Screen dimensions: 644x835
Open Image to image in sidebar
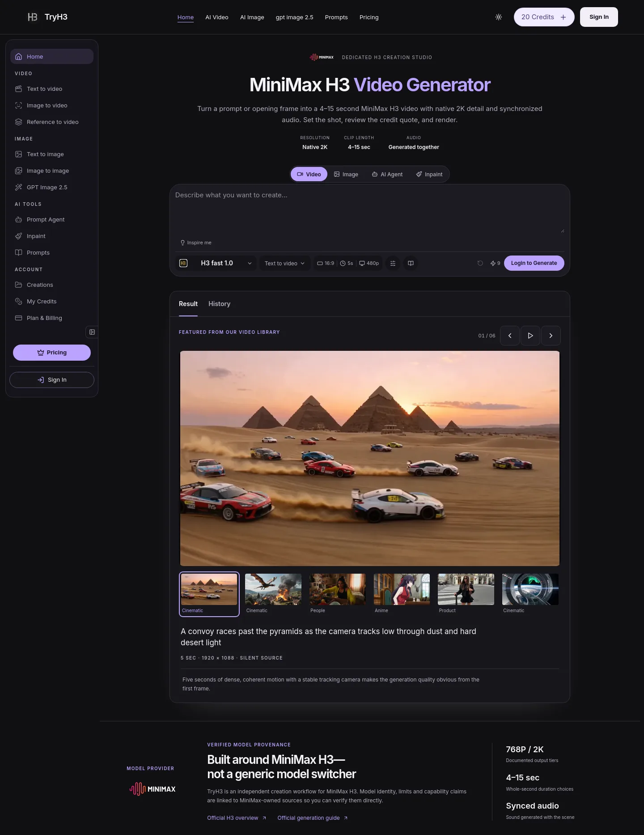click(x=52, y=170)
